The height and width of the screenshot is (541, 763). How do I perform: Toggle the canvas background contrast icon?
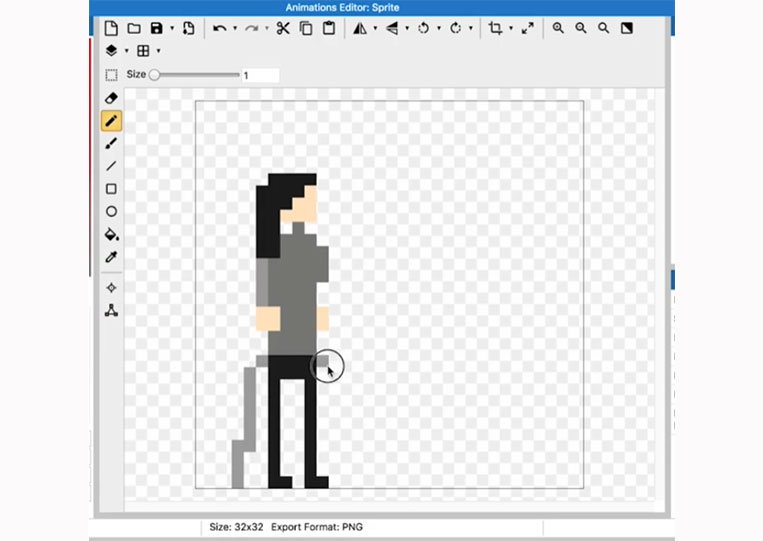tap(627, 28)
